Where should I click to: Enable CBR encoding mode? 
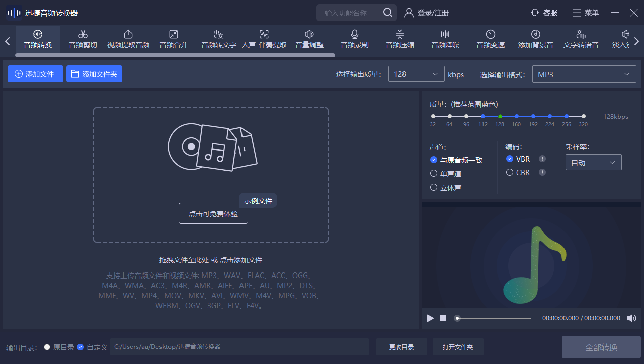[509, 172]
